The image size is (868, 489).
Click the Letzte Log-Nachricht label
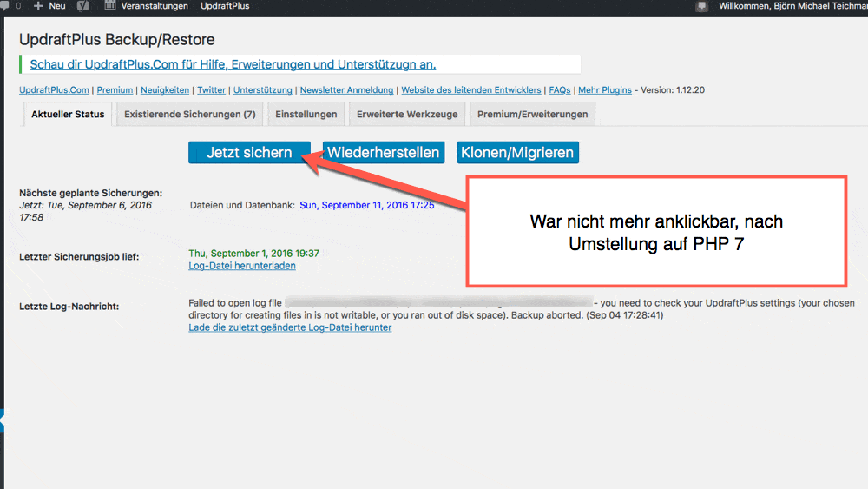[69, 306]
